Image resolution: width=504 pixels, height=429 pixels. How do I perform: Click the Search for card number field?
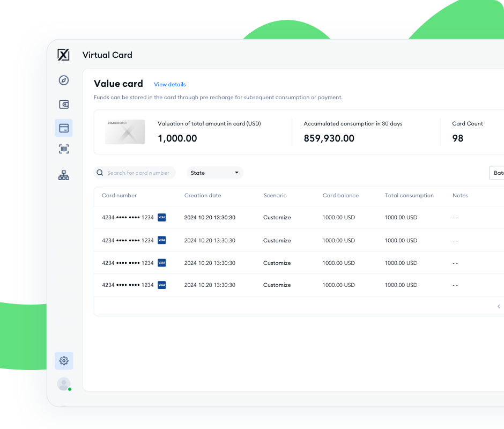pos(138,173)
